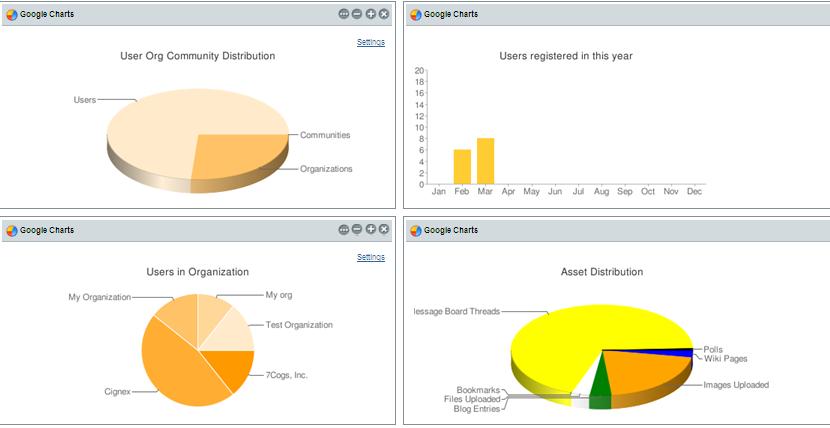Viewport: 830px width, 428px height.
Task: Click Google Charts icon in Users registered portlet
Action: pos(416,15)
